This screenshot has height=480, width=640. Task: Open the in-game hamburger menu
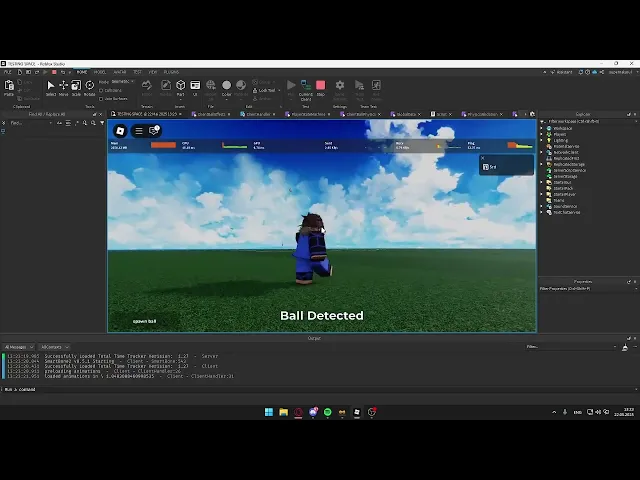[x=139, y=131]
